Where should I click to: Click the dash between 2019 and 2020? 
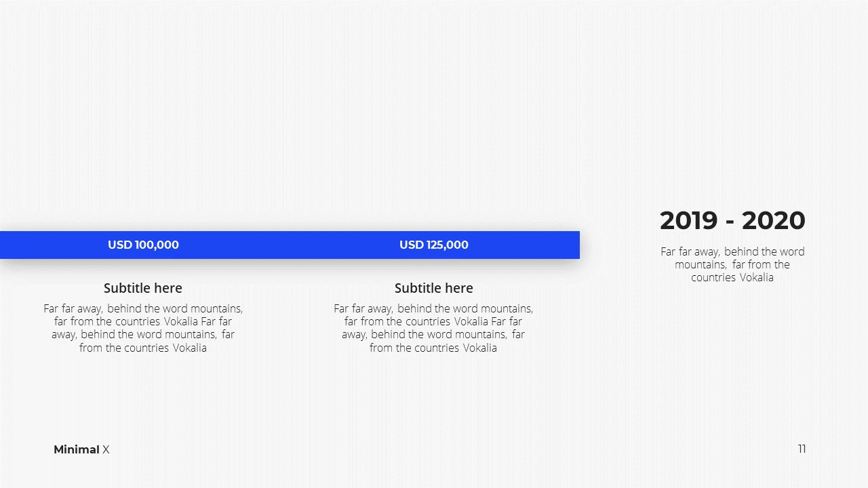[x=730, y=222]
